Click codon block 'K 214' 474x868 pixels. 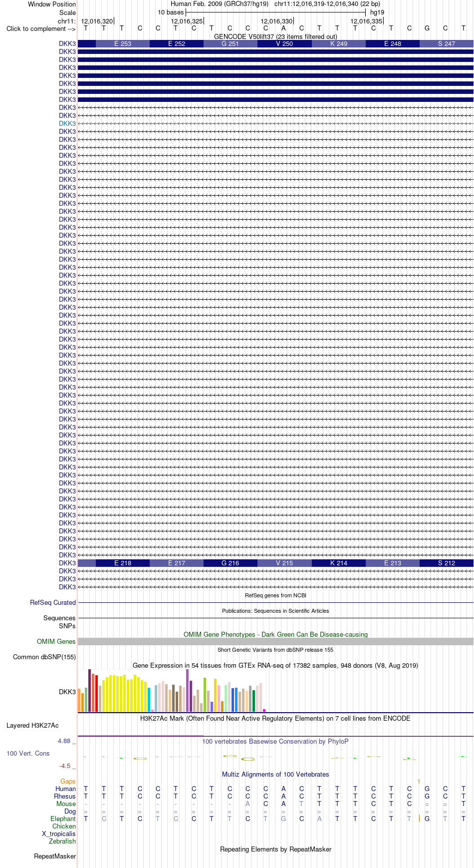(339, 563)
